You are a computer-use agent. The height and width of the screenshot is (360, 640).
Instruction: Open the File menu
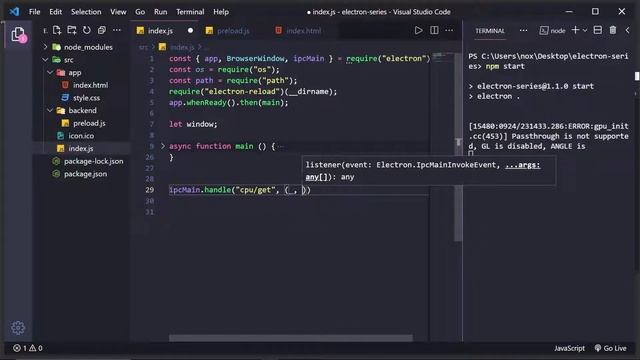click(35, 12)
